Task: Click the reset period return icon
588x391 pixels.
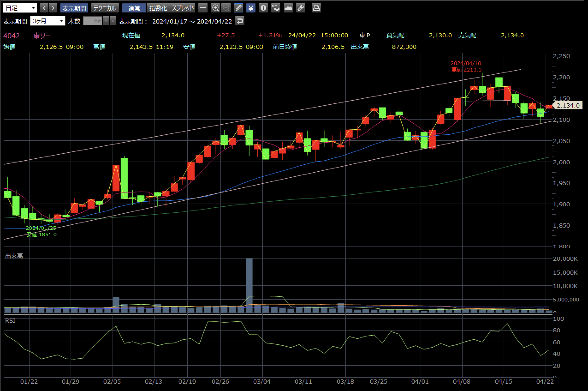Action: (x=240, y=21)
